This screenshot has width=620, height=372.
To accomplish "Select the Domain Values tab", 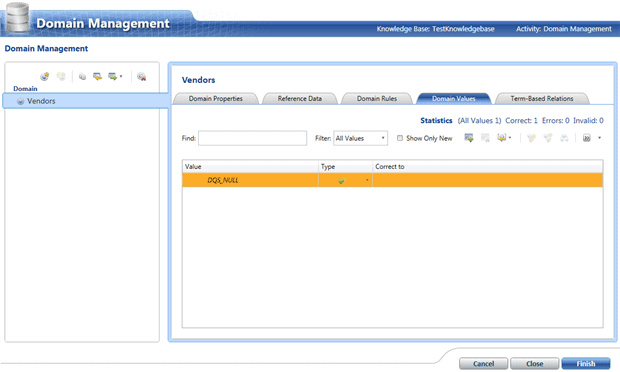I will (x=454, y=98).
